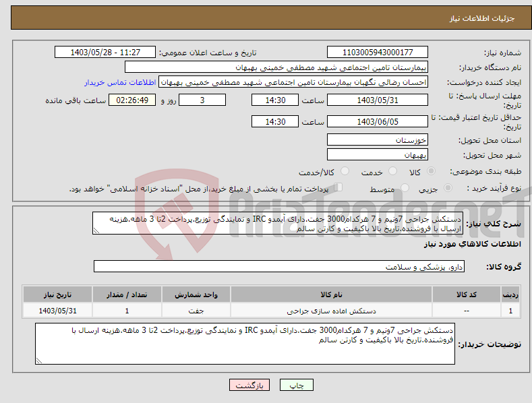The width and height of the screenshot is (532, 403).
Task: Click the need number field 1103005943000177
Action: 378,53
